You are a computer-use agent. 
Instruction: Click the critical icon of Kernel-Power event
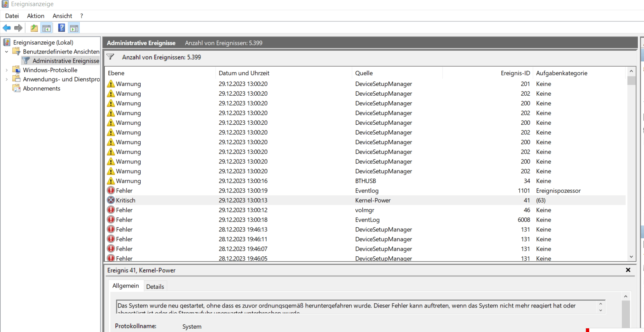(111, 200)
